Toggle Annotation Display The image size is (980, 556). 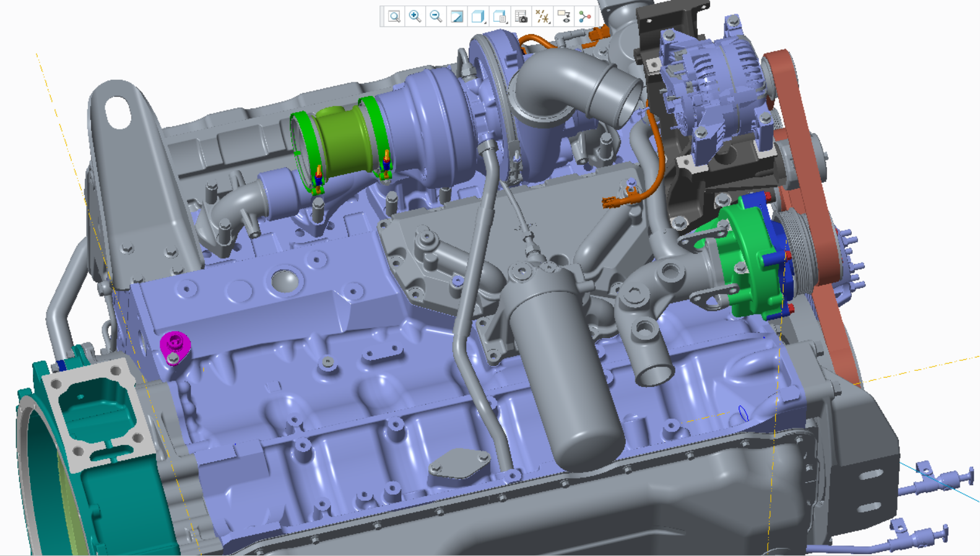pyautogui.click(x=563, y=17)
